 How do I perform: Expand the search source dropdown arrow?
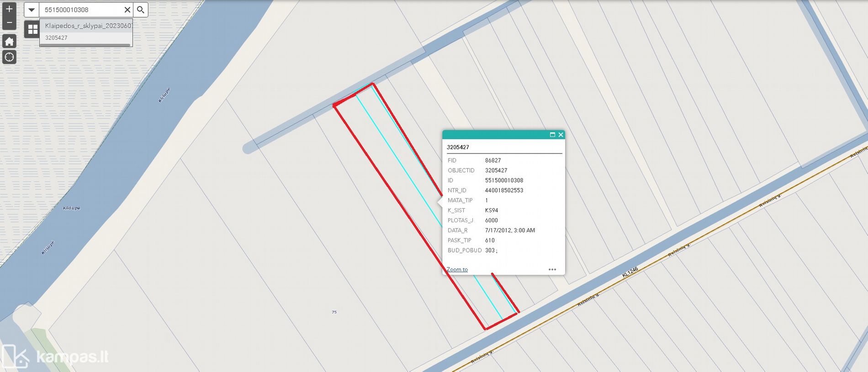coord(32,10)
